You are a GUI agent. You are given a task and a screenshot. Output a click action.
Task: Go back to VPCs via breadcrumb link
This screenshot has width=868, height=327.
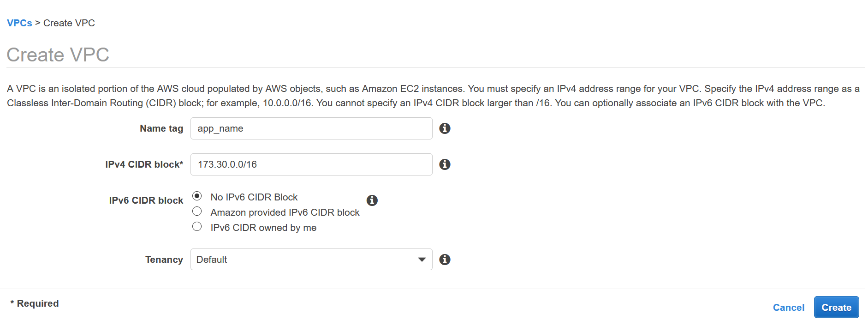tap(19, 23)
